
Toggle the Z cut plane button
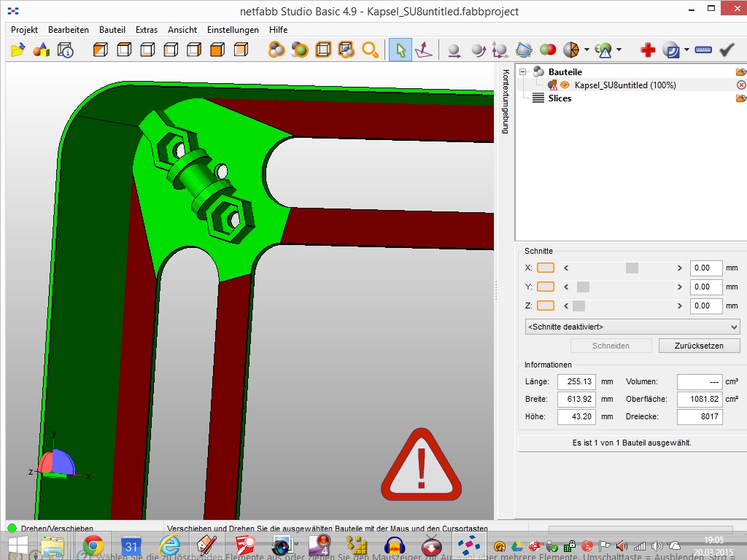[545, 306]
